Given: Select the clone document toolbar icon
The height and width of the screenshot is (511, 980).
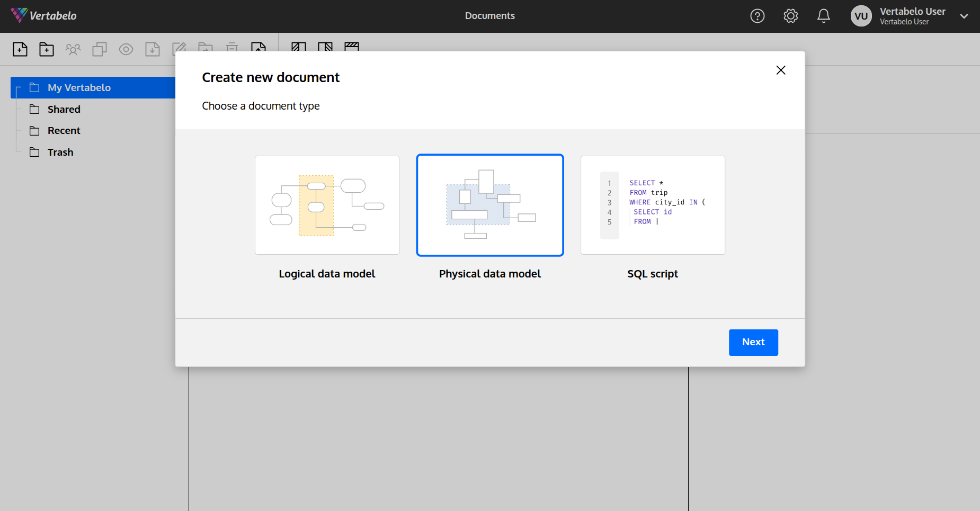Looking at the screenshot, I should (x=100, y=49).
